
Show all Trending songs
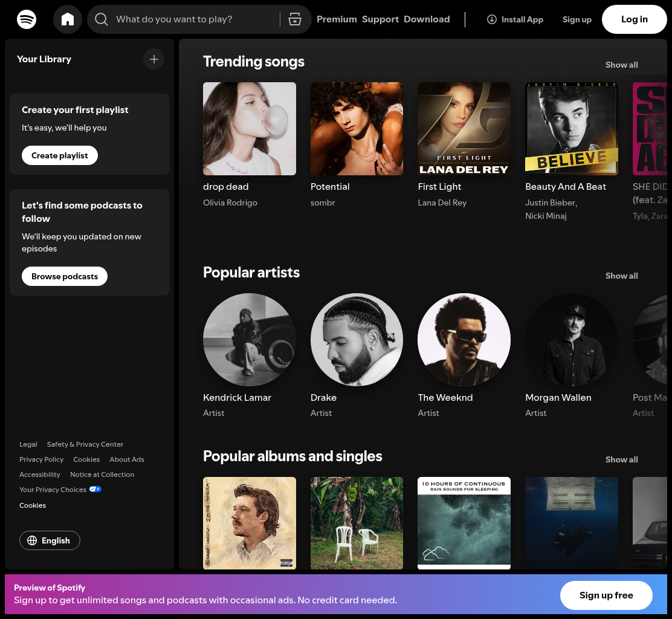tap(621, 65)
